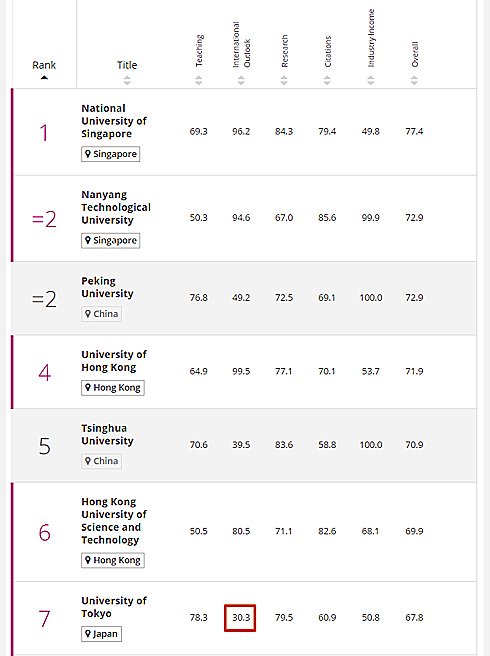Sort by Industry Income arrows
The width and height of the screenshot is (490, 656).
click(x=371, y=80)
